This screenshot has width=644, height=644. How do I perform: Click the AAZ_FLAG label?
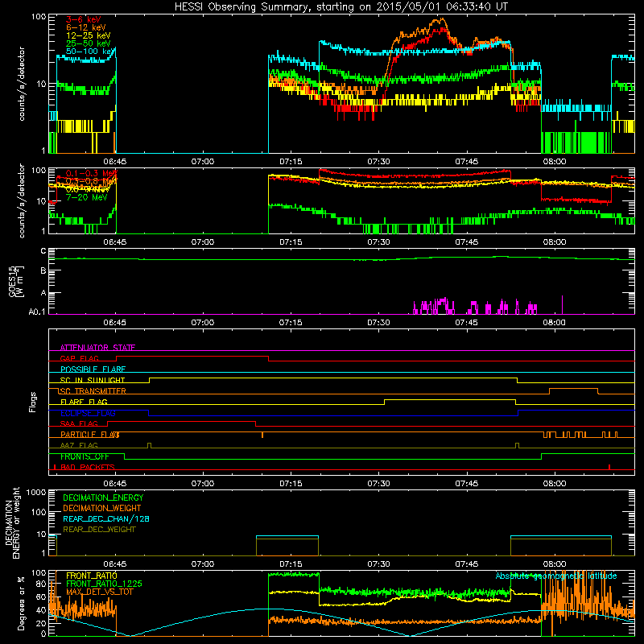[x=79, y=445]
